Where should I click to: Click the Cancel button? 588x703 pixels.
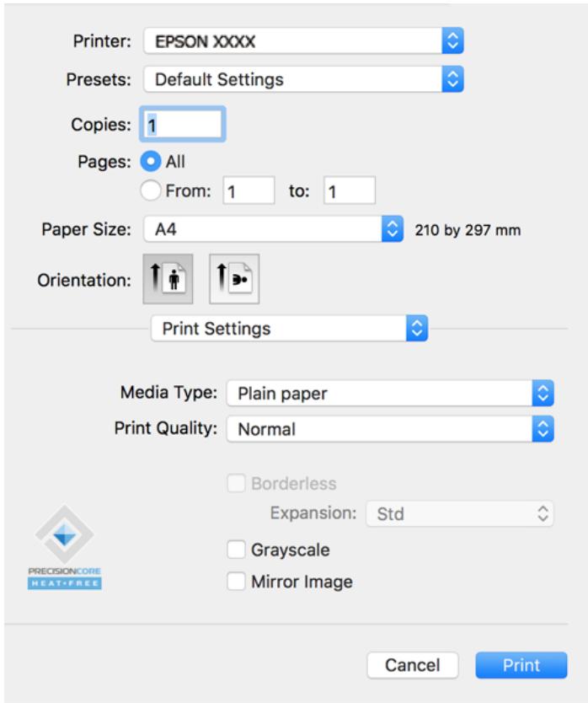coord(413,665)
